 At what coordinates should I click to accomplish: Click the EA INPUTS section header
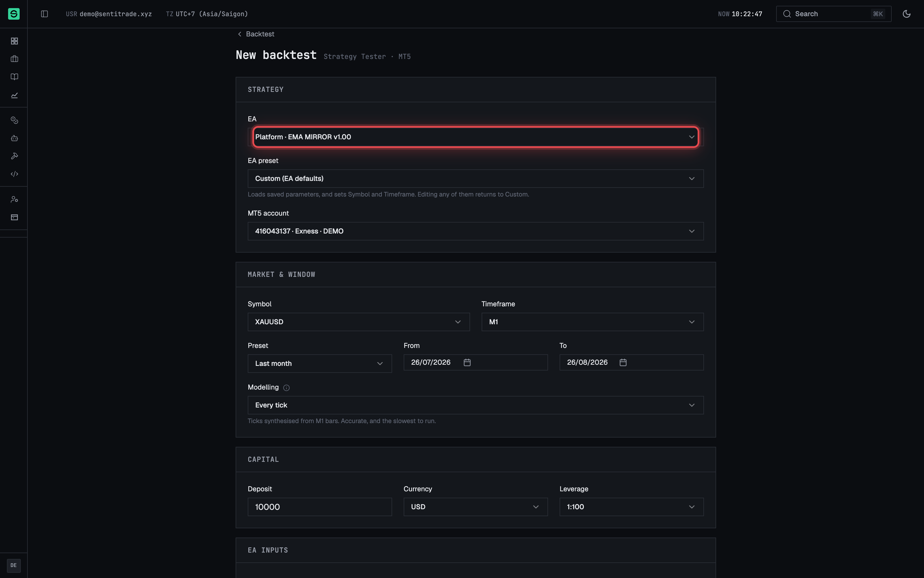click(x=268, y=550)
